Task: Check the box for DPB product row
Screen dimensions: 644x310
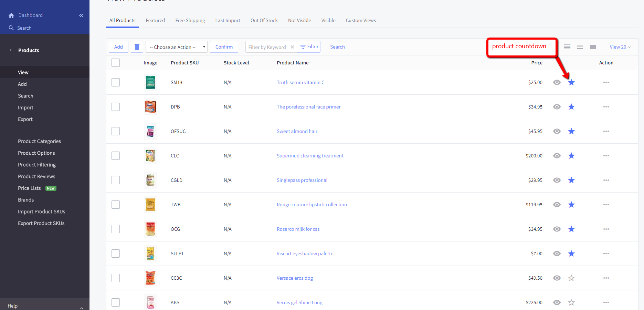Action: (116, 107)
